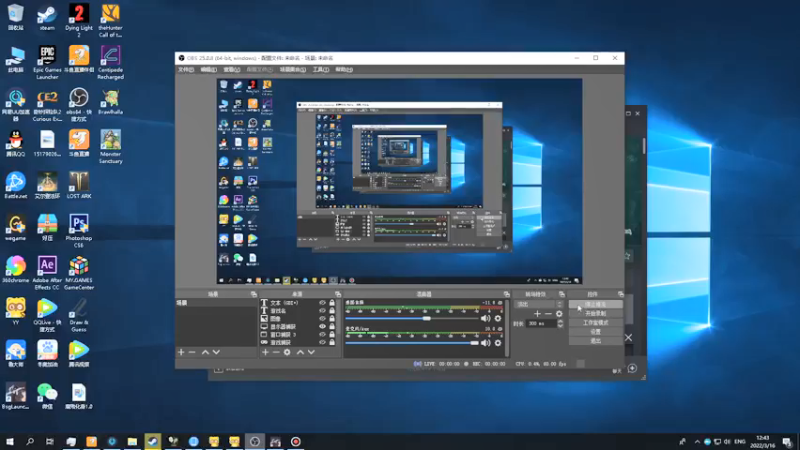Open the 工具(T) menu
The width and height of the screenshot is (800, 450).
[320, 69]
